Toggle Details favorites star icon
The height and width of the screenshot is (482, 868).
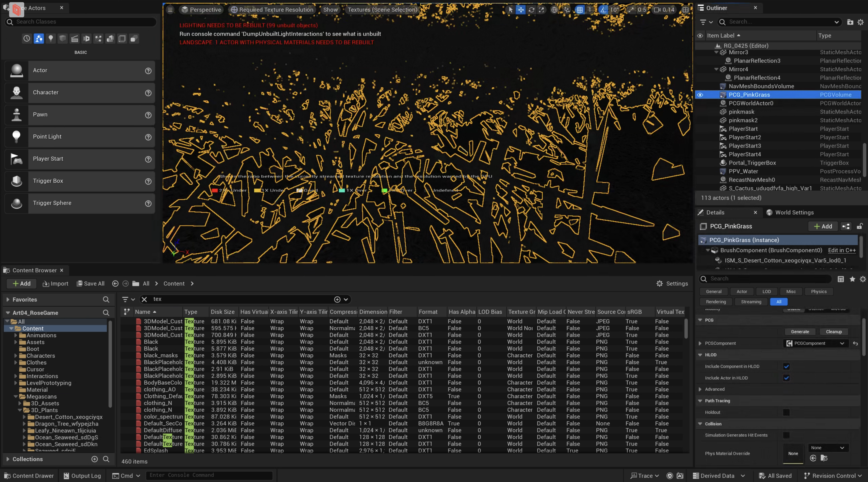point(852,279)
